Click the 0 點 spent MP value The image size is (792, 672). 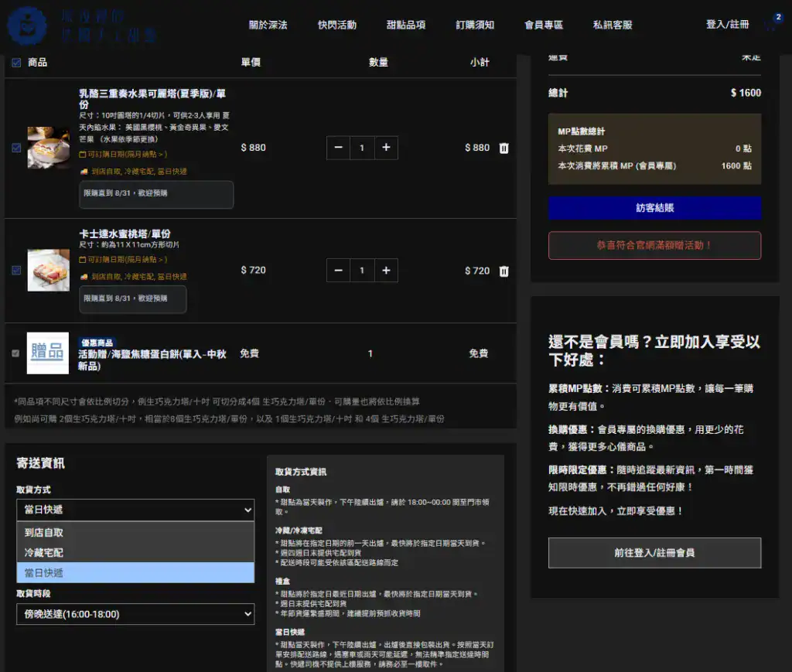click(x=743, y=148)
